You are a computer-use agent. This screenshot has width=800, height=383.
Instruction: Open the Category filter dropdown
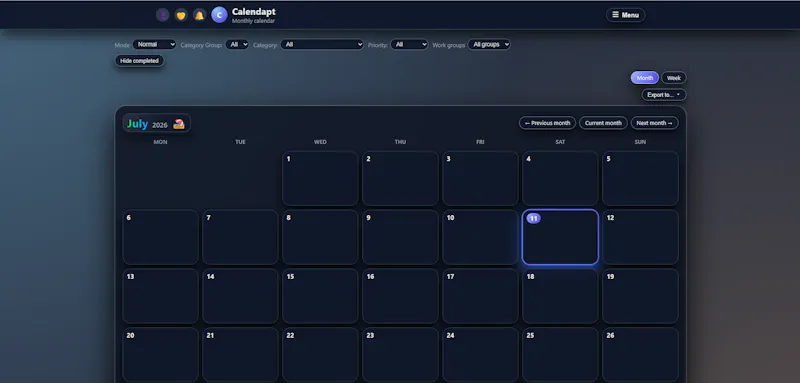(x=322, y=44)
